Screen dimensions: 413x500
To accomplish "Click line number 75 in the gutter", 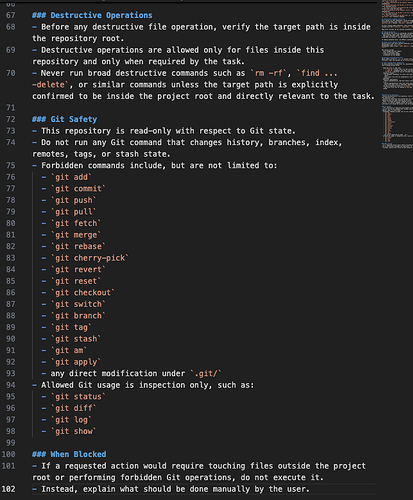I will coord(11,165).
